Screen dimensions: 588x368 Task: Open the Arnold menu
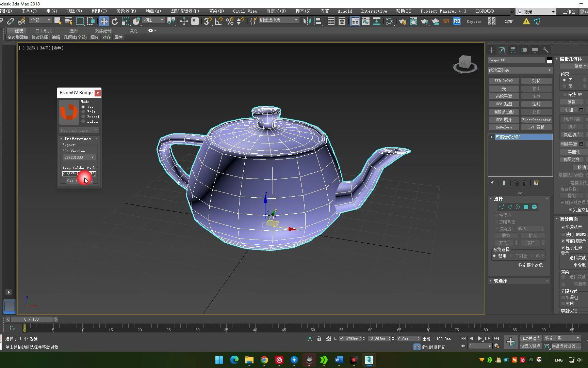pos(345,11)
